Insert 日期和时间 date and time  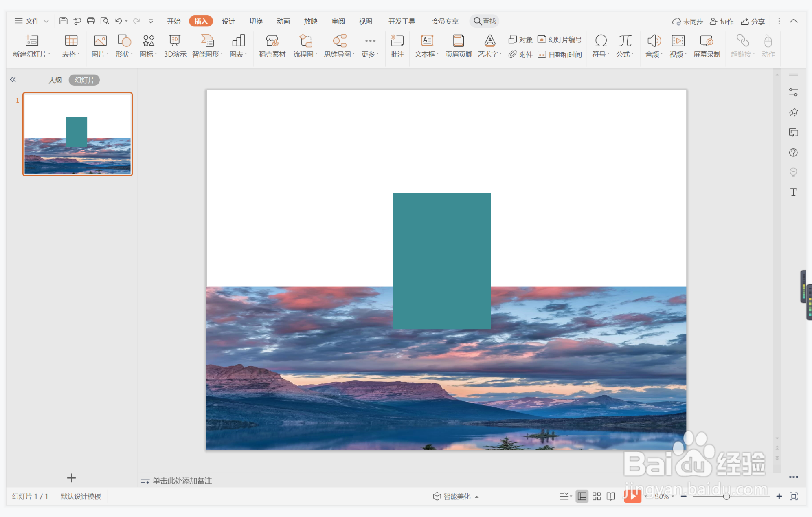coord(560,54)
